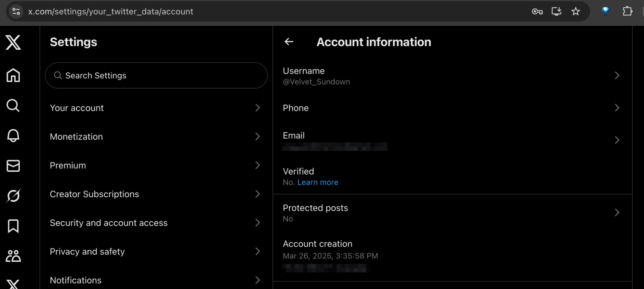Open Explore with the magnifier sidebar icon
This screenshot has height=289, width=644.
[x=13, y=106]
